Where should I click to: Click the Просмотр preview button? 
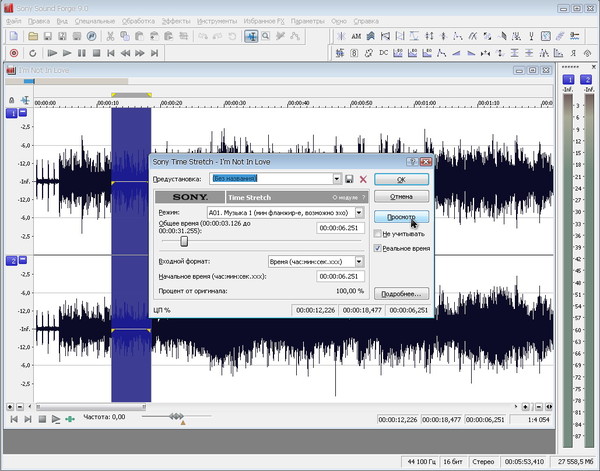pos(401,217)
